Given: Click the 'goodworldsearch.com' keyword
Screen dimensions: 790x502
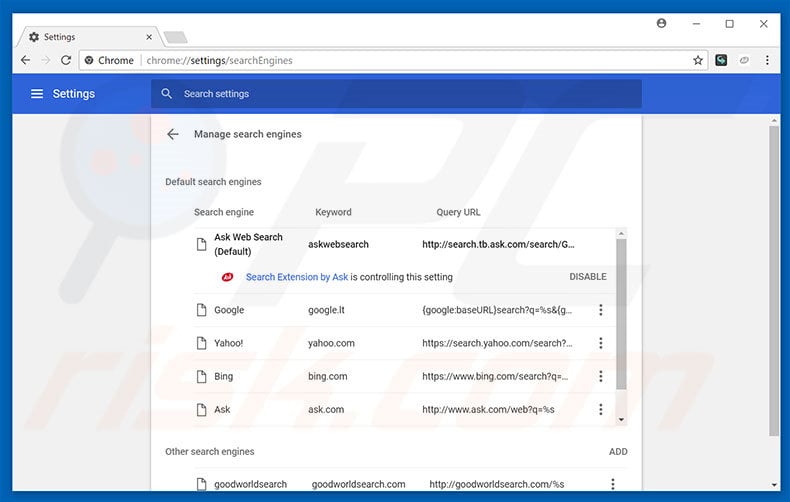Looking at the screenshot, I should click(x=358, y=484).
